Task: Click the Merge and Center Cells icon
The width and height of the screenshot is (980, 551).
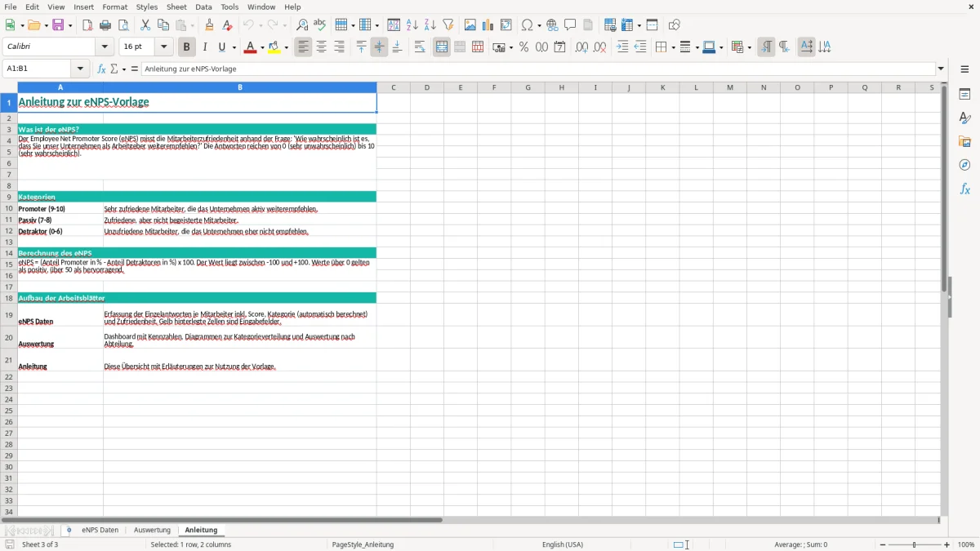Action: [442, 47]
